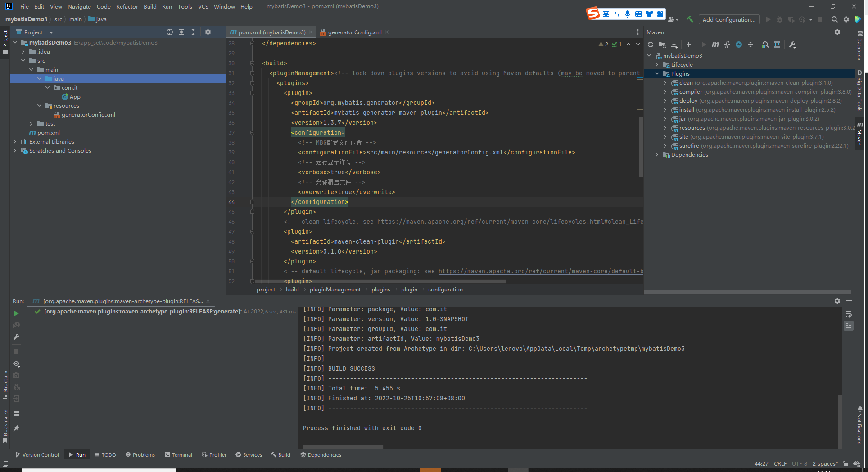Select opened file in Project tree
The image size is (868, 472).
tap(169, 32)
